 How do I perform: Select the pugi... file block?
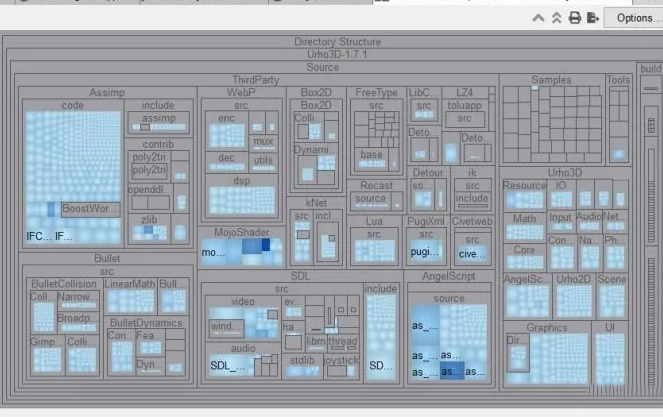425,252
